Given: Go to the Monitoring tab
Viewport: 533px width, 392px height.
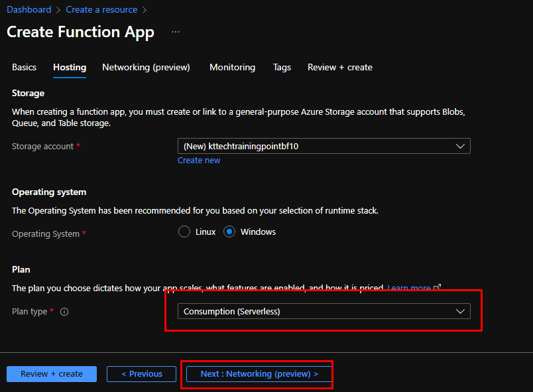Looking at the screenshot, I should click(x=232, y=68).
